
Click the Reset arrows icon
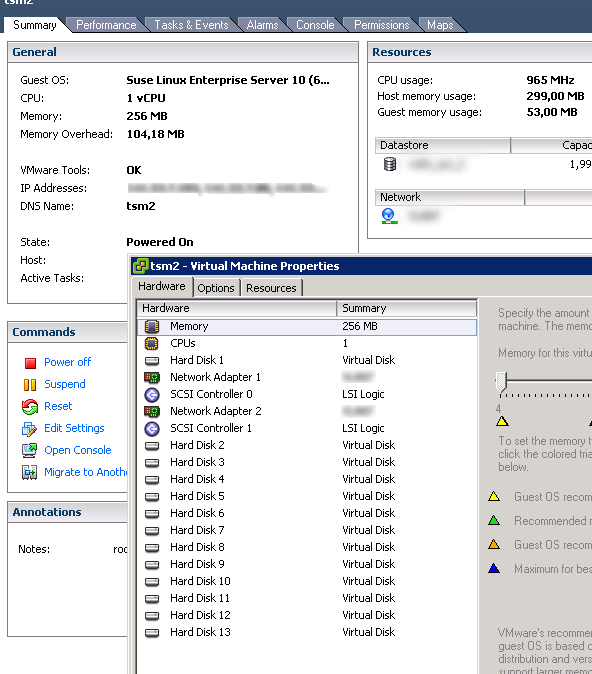30,407
